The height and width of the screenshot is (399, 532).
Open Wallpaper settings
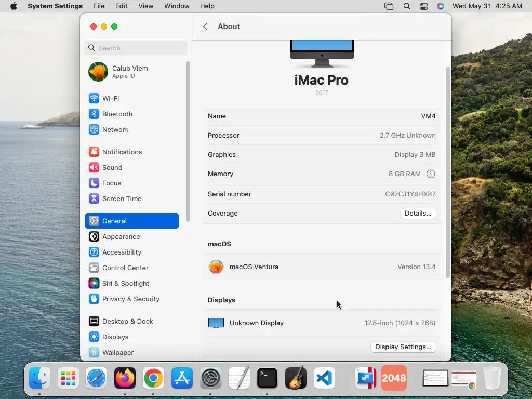131,353
